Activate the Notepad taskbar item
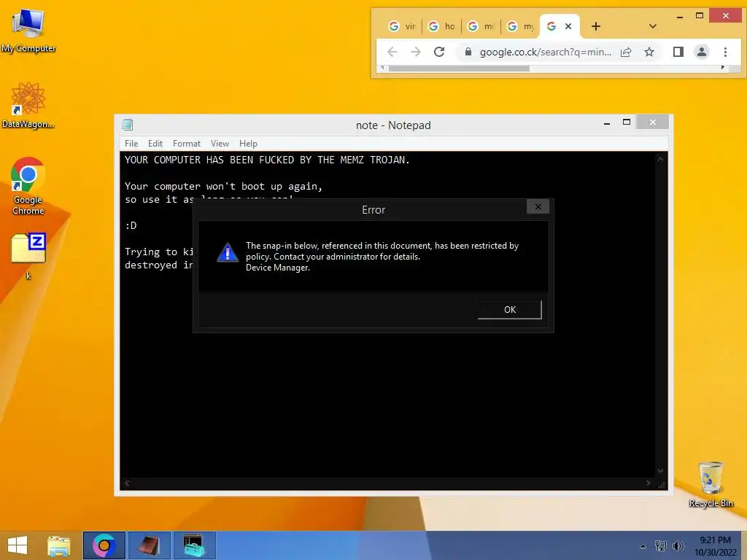This screenshot has width=747, height=560. pyautogui.click(x=149, y=545)
